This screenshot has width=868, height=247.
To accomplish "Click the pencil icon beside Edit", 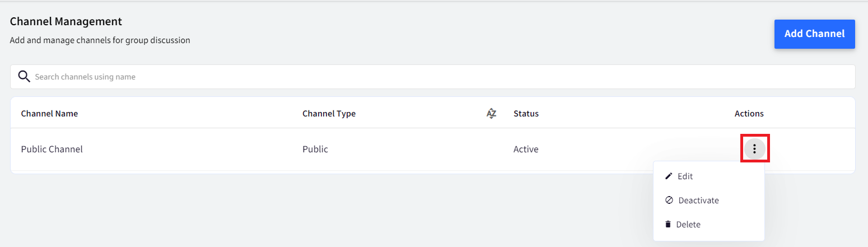I will (668, 176).
